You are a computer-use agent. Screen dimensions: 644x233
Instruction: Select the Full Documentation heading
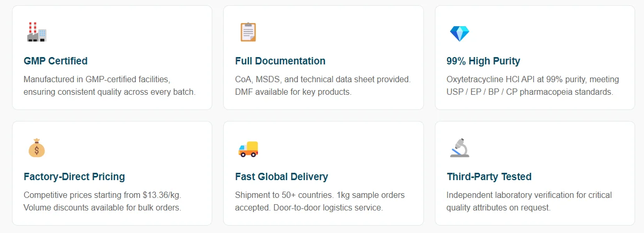(280, 61)
